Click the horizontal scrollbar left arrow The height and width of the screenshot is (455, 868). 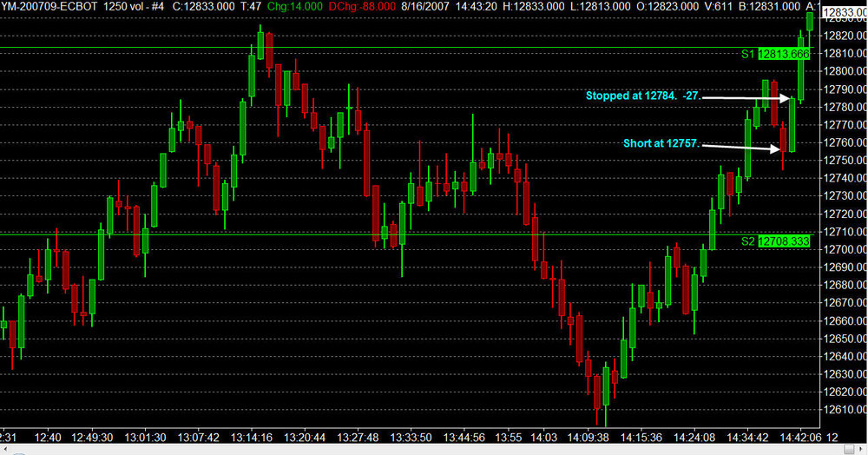[x=4, y=450]
